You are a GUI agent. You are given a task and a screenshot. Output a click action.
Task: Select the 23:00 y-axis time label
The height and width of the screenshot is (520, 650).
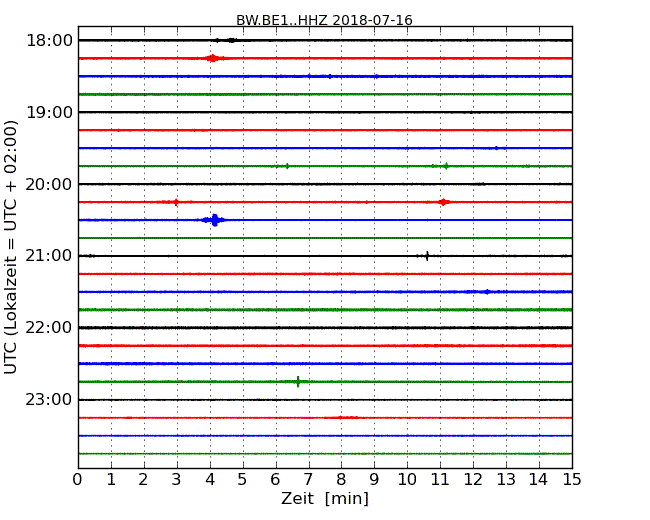point(49,400)
